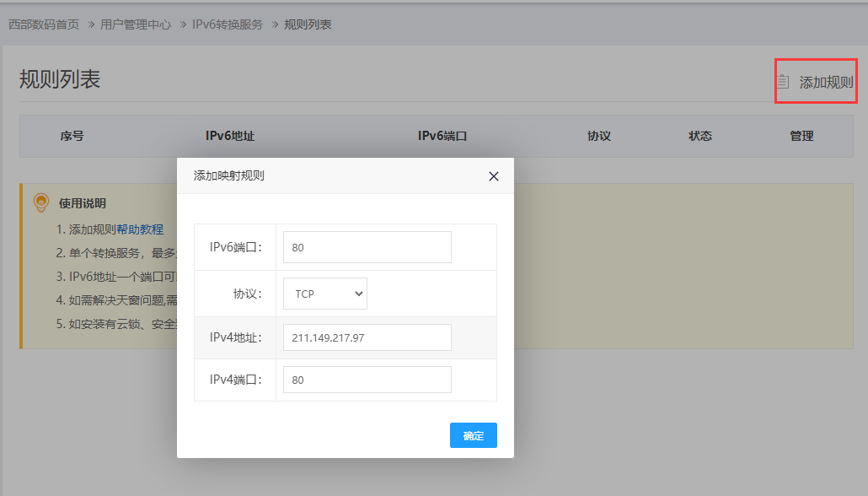Click 规则列表 at the breadcrumb end
The width and height of the screenshot is (868, 496).
point(308,24)
